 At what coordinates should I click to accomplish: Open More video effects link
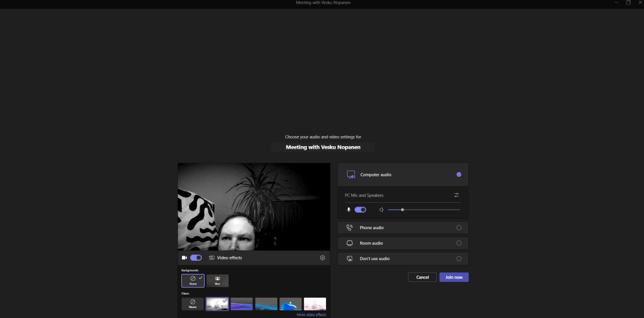pos(311,314)
